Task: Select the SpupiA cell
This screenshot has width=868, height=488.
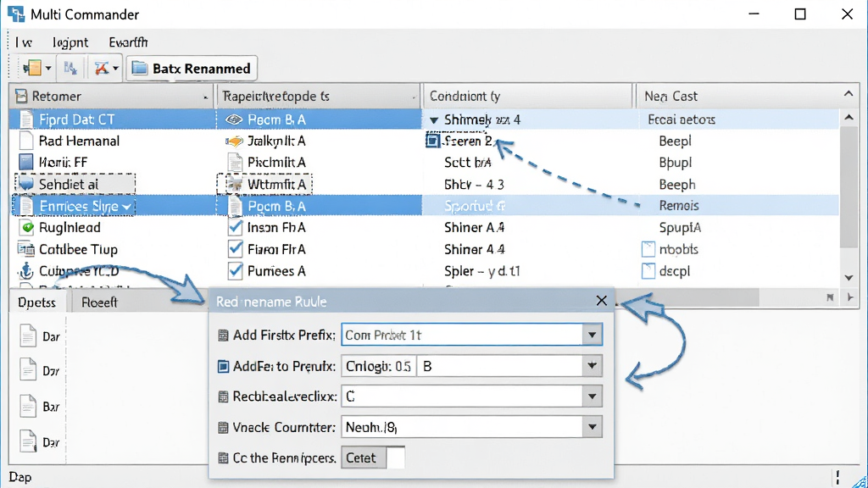Action: tap(680, 227)
